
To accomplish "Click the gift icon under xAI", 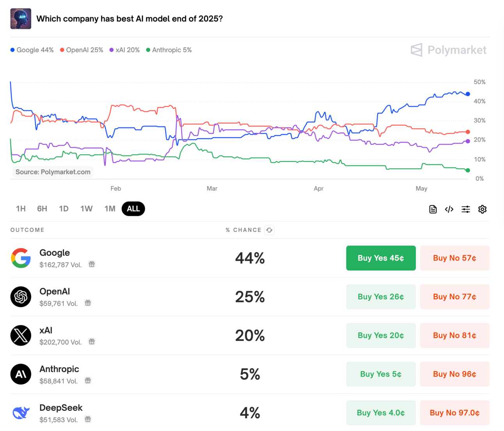I will [92, 342].
